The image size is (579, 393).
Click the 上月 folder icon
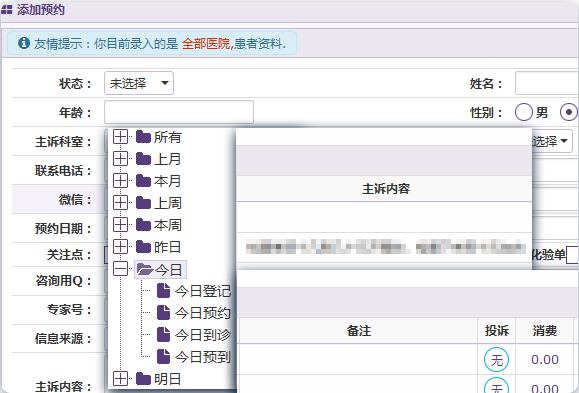(143, 159)
